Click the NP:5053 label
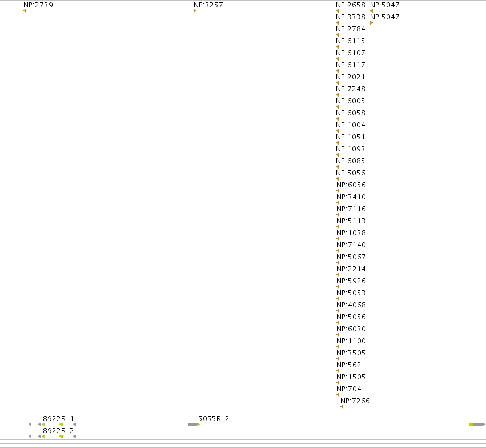The width and height of the screenshot is (486, 448). pos(351,293)
